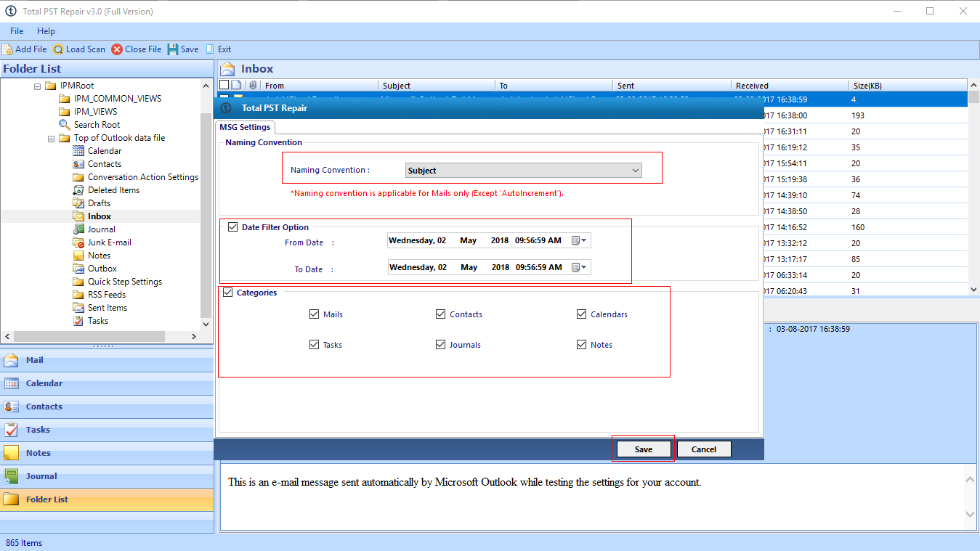980x551 pixels.
Task: Collapse the IPMRoot tree node
Action: [37, 86]
